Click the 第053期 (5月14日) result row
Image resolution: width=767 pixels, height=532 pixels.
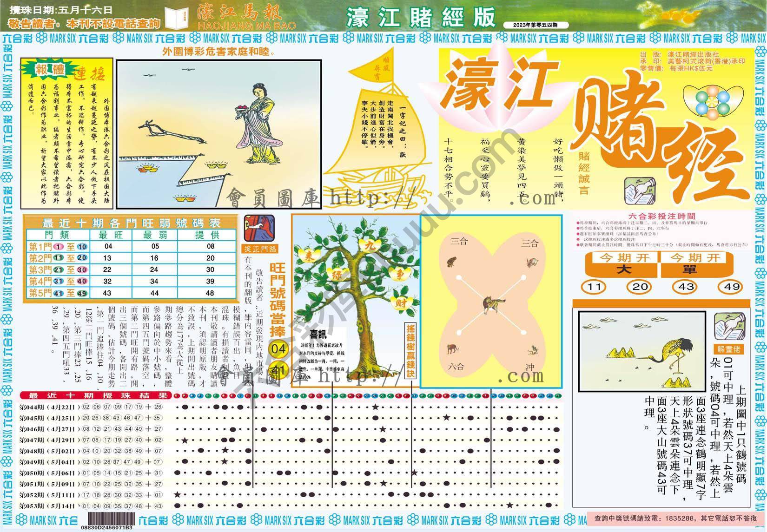91,506
